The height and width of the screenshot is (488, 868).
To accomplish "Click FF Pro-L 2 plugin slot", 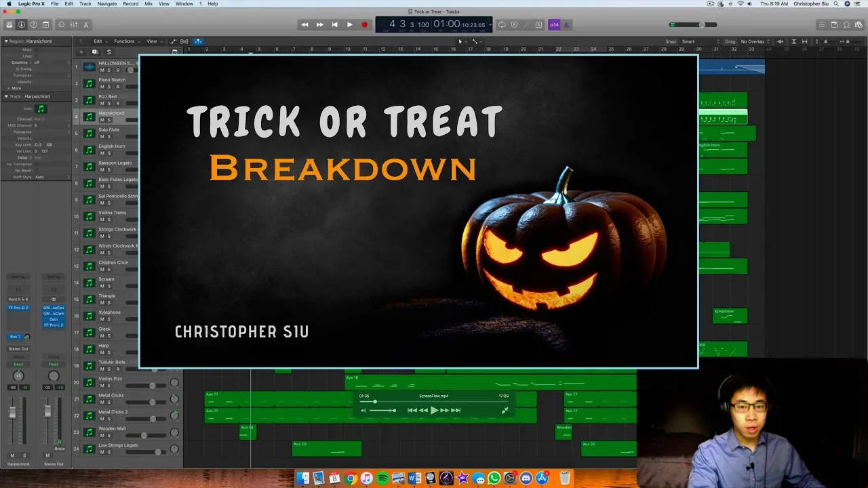I will (x=54, y=325).
